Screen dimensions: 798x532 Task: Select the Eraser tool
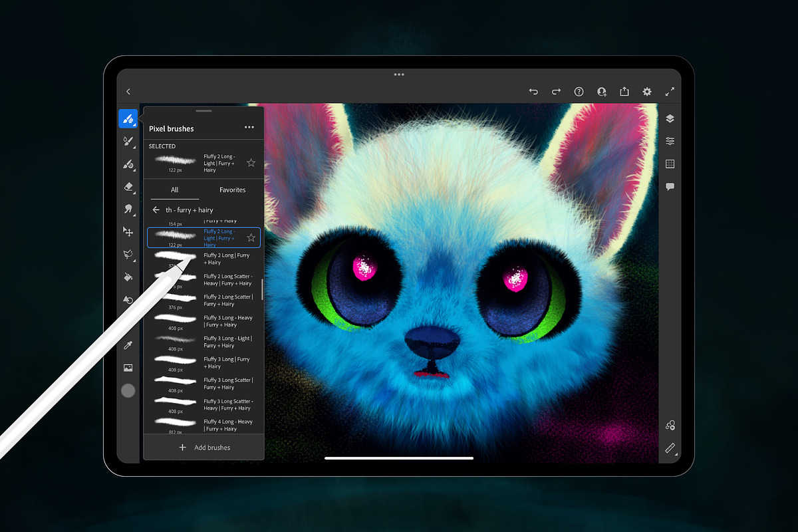click(128, 187)
